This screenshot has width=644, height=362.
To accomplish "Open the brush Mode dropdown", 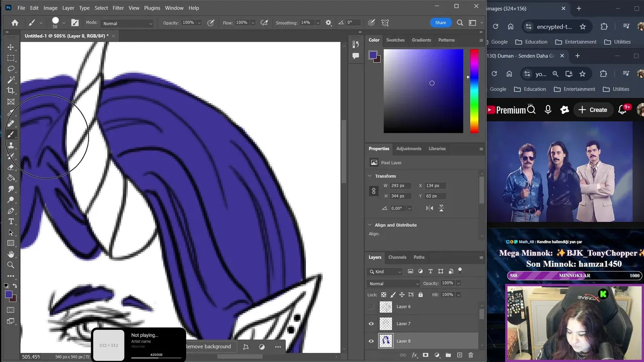I will coord(127,23).
